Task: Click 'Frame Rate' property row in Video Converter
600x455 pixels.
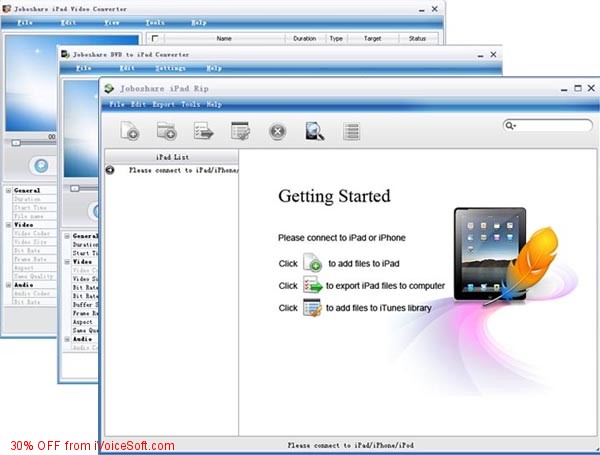Action: click(x=34, y=259)
